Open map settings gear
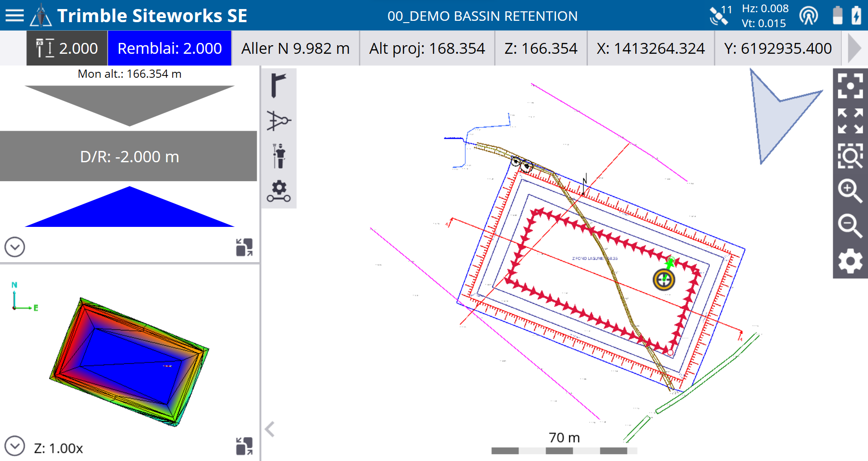The height and width of the screenshot is (461, 868). pos(850,261)
